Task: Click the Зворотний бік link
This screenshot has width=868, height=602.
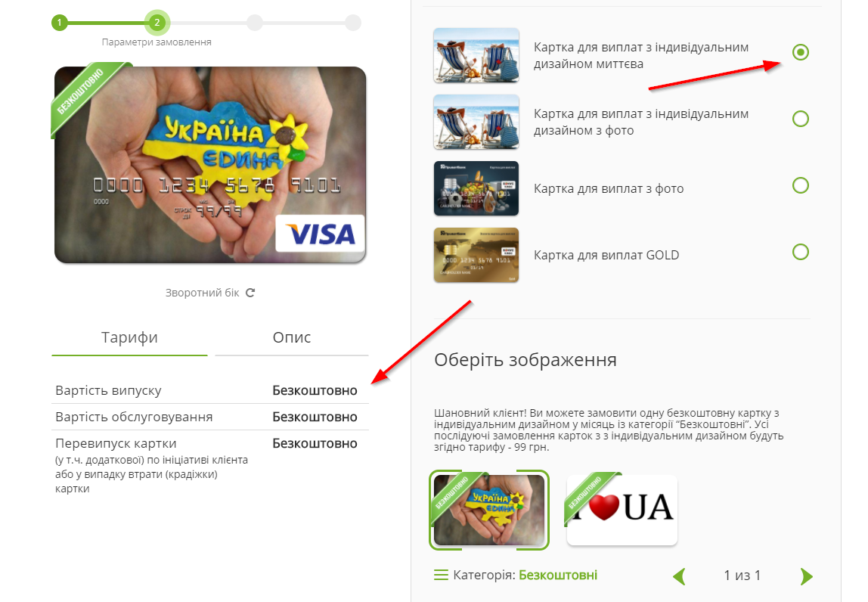Action: pyautogui.click(x=202, y=293)
